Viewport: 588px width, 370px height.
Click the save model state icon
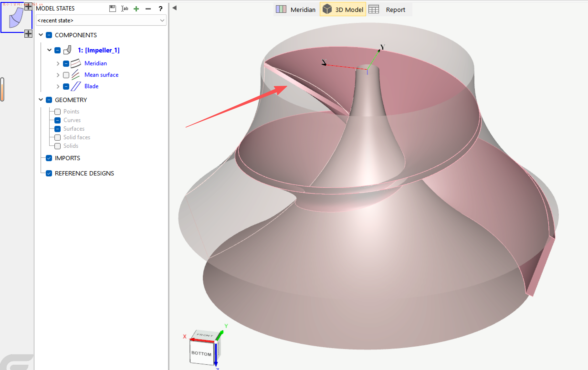click(112, 9)
